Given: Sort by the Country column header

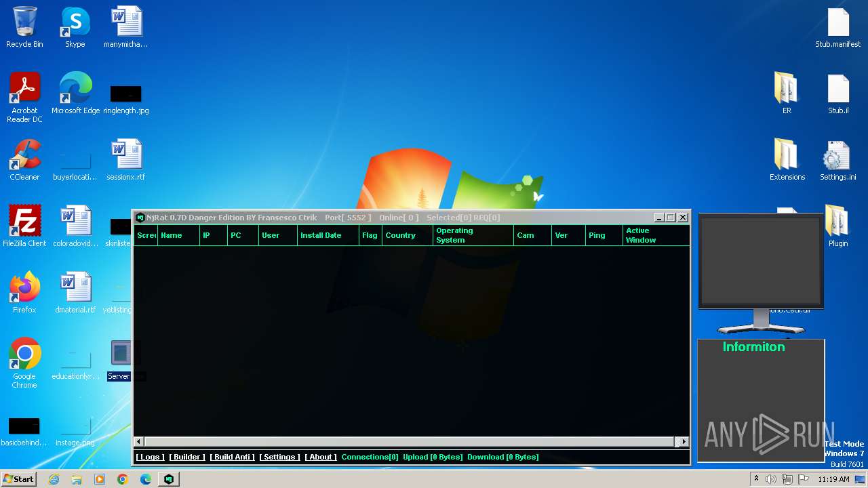Looking at the screenshot, I should pyautogui.click(x=408, y=235).
